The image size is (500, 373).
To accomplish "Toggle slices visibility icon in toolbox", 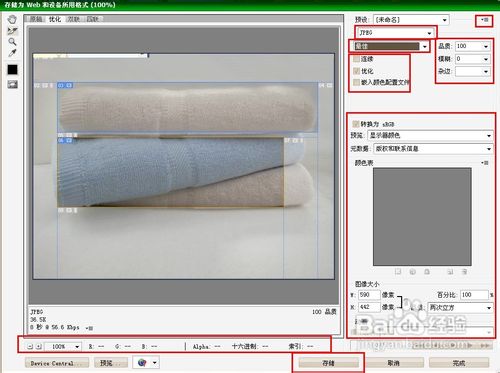I will click(12, 84).
